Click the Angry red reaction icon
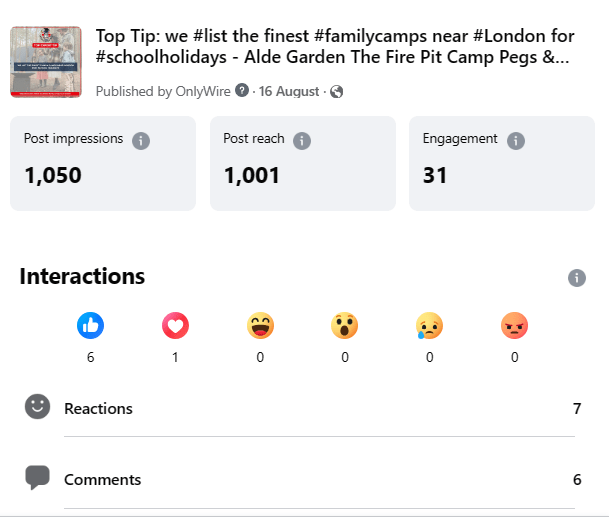The height and width of the screenshot is (517, 609). [515, 326]
